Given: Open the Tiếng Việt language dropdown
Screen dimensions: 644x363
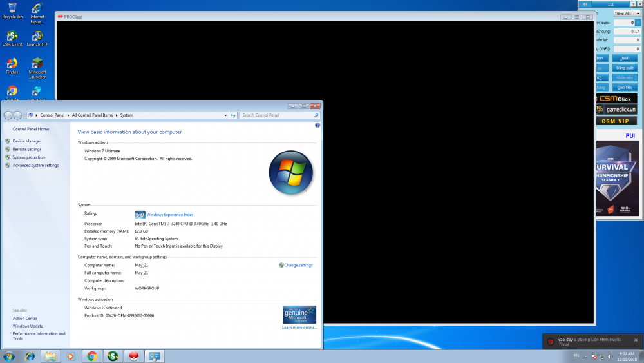Looking at the screenshot, I should click(627, 13).
